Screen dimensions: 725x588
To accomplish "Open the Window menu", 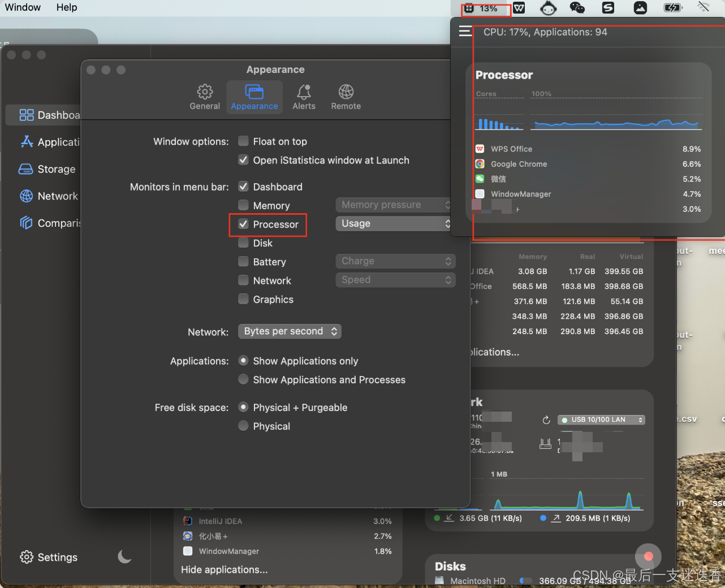I will [23, 7].
